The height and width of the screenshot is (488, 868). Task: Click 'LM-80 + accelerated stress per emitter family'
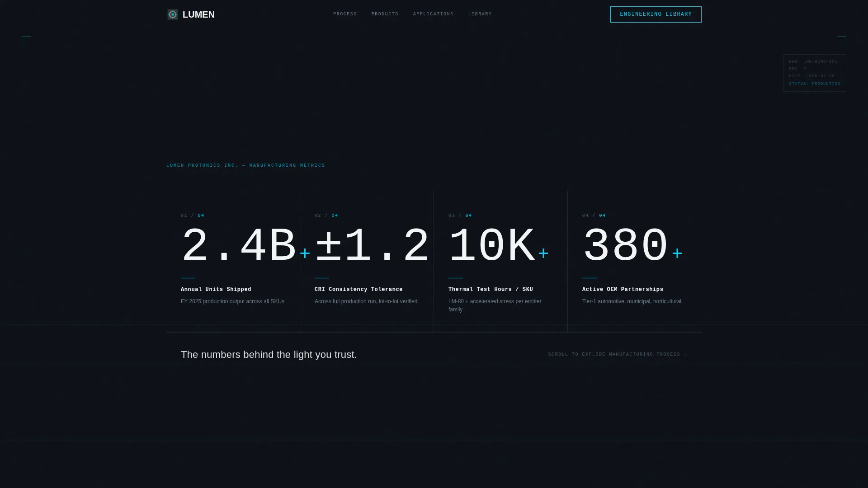pyautogui.click(x=495, y=305)
